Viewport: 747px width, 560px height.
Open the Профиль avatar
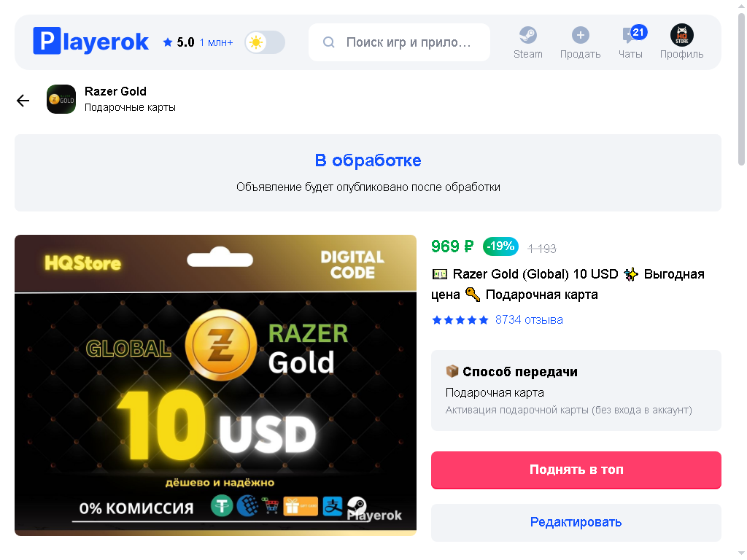[x=682, y=35]
